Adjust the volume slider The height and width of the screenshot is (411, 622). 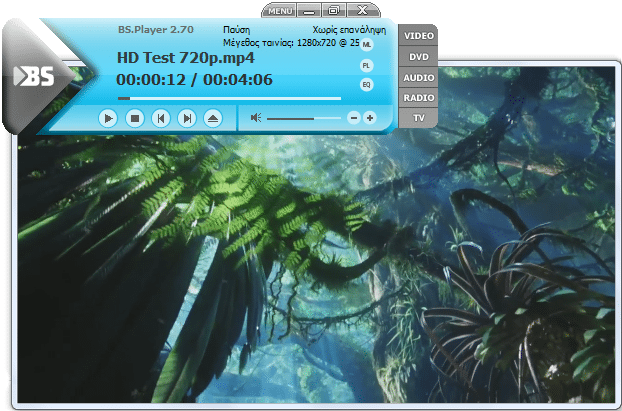coord(304,118)
